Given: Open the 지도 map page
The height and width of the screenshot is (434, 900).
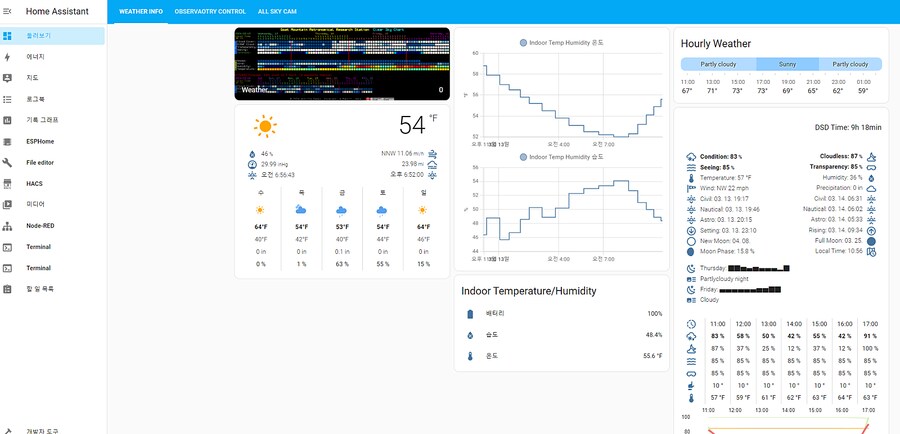Looking at the screenshot, I should [53, 78].
